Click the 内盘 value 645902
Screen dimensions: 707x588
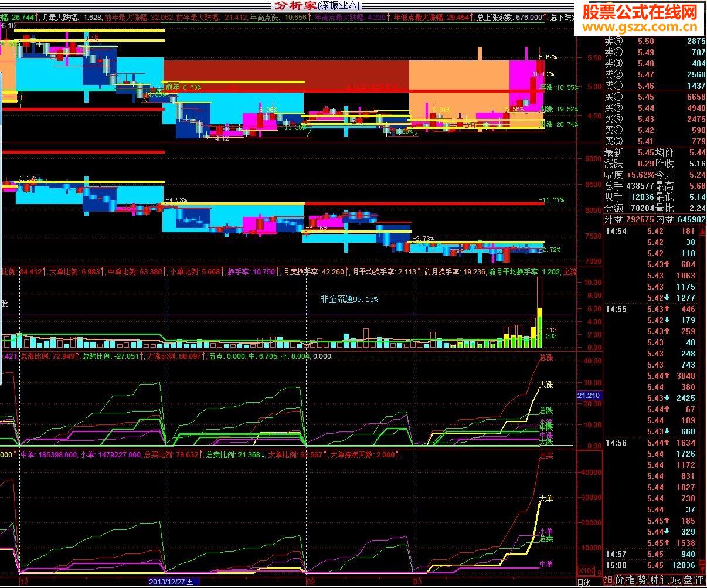click(x=691, y=219)
